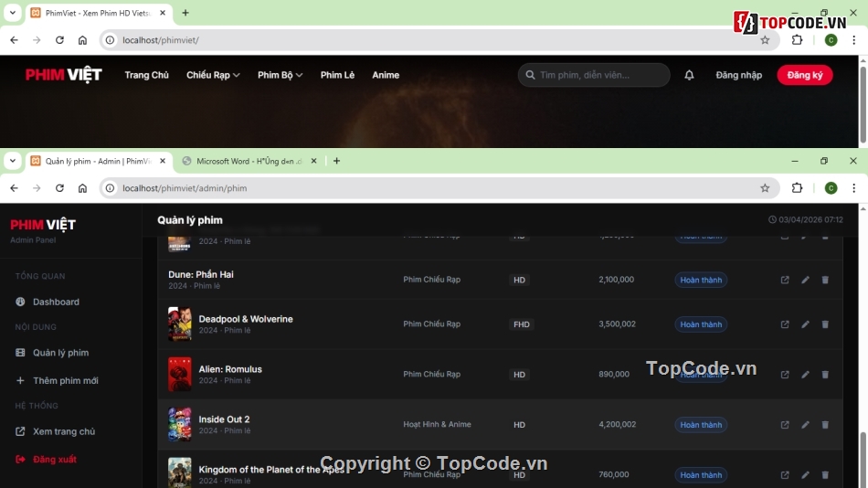Click top window address bar localhost/phimviet/

pos(161,40)
